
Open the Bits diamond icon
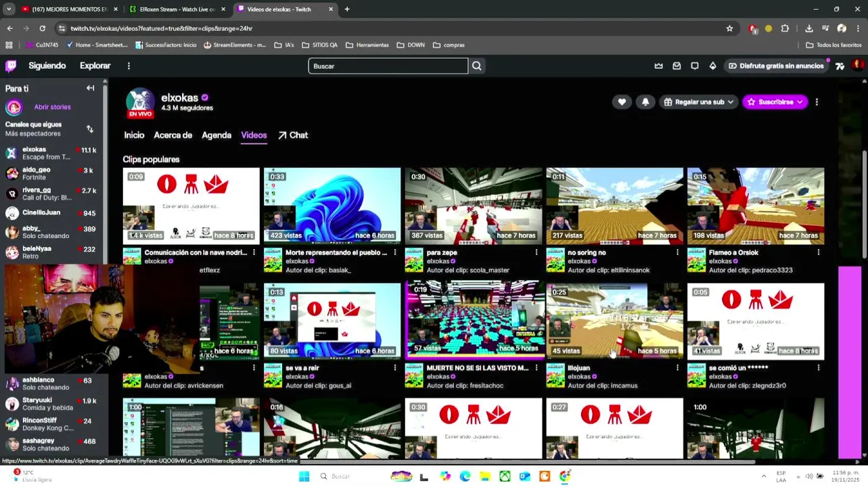pyautogui.click(x=712, y=66)
